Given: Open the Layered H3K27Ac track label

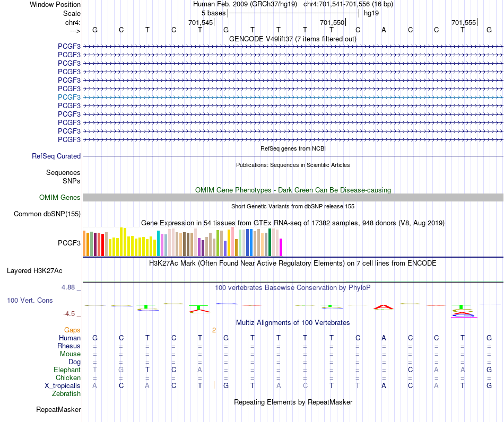Looking at the screenshot, I should 34,271.
